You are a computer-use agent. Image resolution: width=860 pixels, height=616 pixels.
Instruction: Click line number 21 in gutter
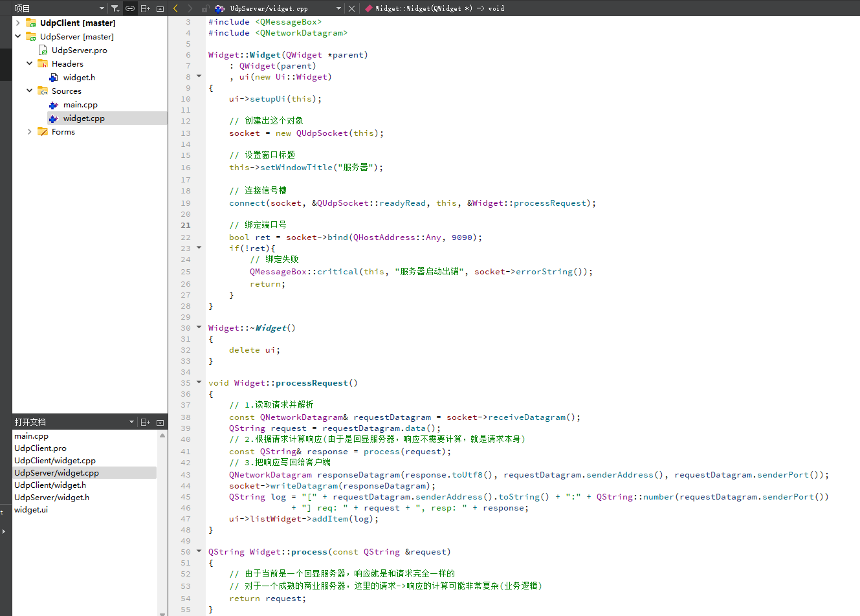pyautogui.click(x=186, y=225)
